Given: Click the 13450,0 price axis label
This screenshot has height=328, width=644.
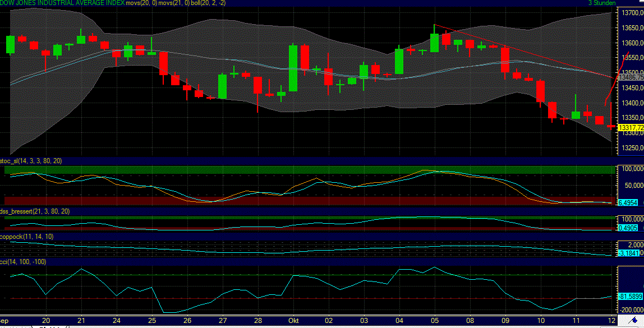Looking at the screenshot, I should coord(633,88).
